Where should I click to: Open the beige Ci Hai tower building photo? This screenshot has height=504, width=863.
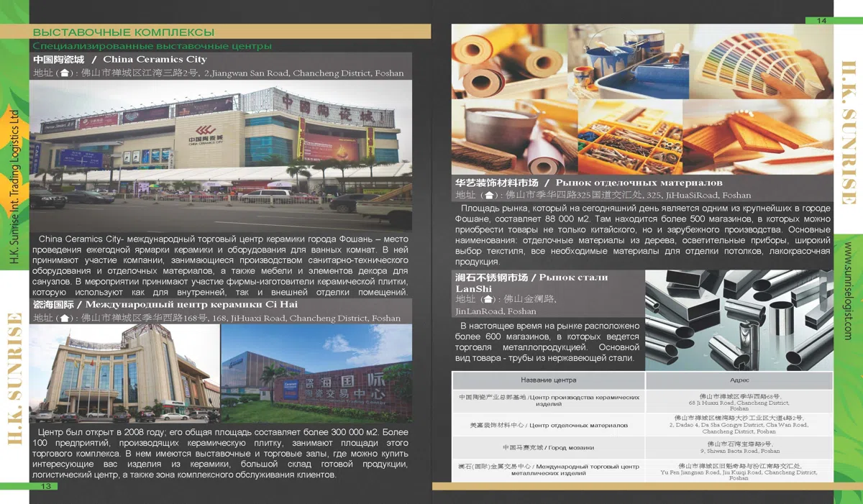124,374
